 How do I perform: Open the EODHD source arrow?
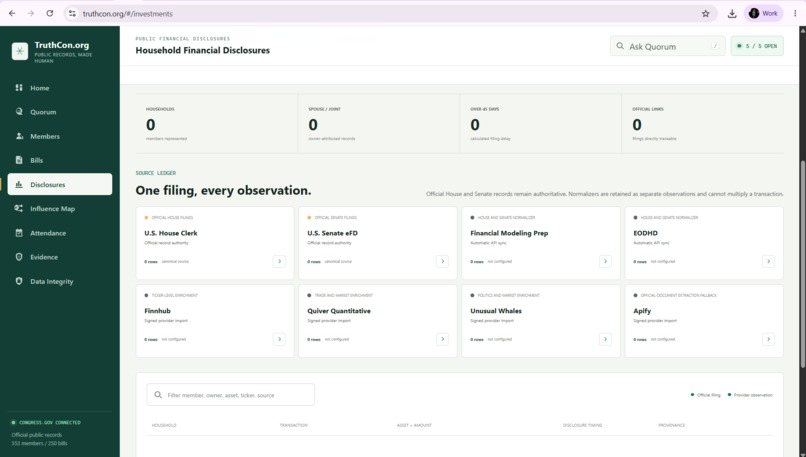tap(768, 261)
